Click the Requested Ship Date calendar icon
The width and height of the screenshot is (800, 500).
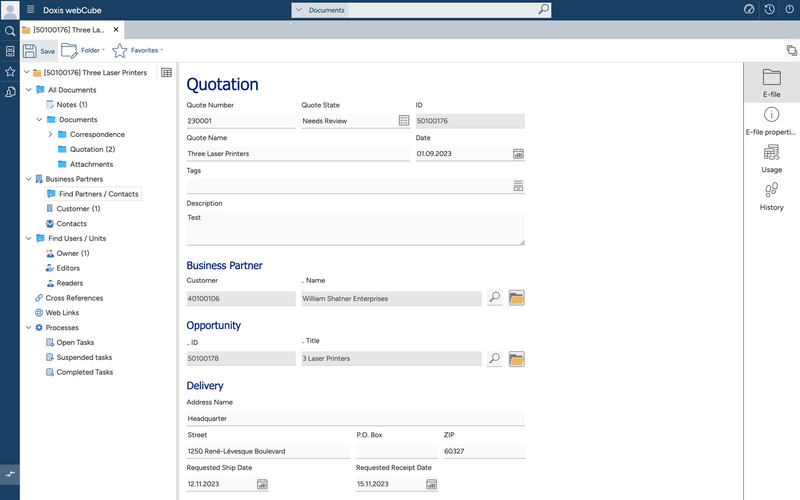[x=262, y=484]
